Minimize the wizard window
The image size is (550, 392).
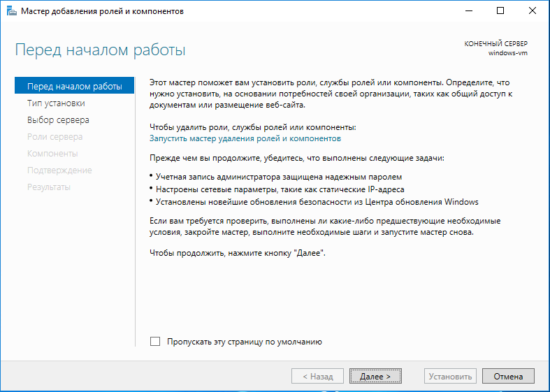[469, 11]
